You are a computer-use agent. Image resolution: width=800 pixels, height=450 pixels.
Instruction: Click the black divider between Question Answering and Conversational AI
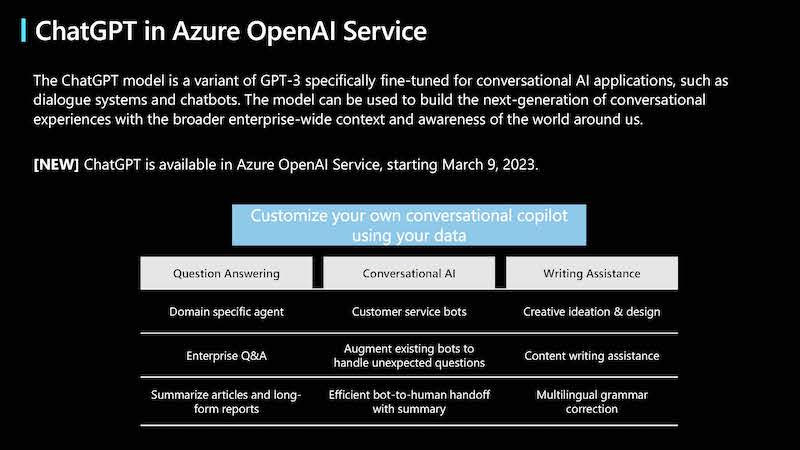pos(318,273)
